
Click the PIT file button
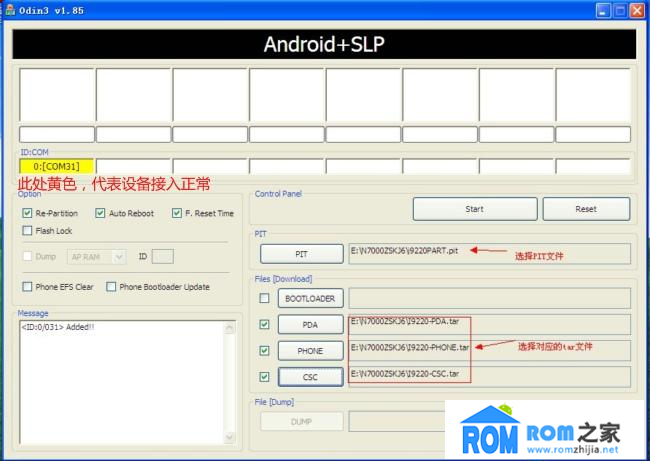302,254
